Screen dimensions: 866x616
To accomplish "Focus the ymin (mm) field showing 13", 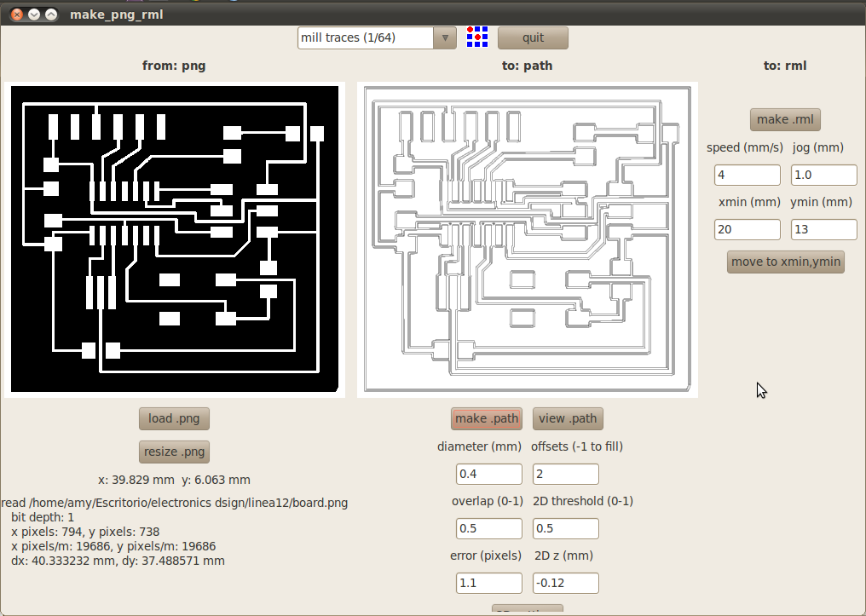I will (x=823, y=230).
